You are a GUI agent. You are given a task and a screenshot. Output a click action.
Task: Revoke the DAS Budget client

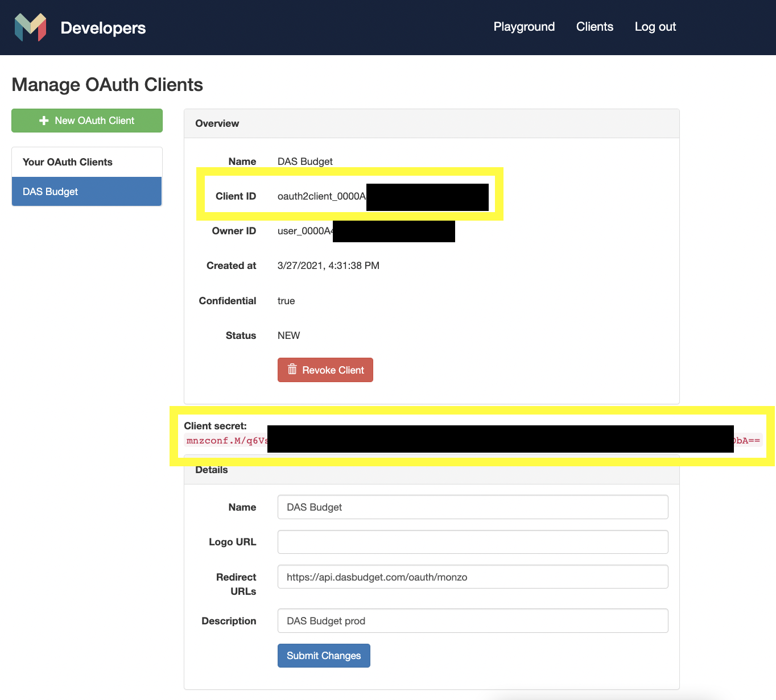coord(325,370)
